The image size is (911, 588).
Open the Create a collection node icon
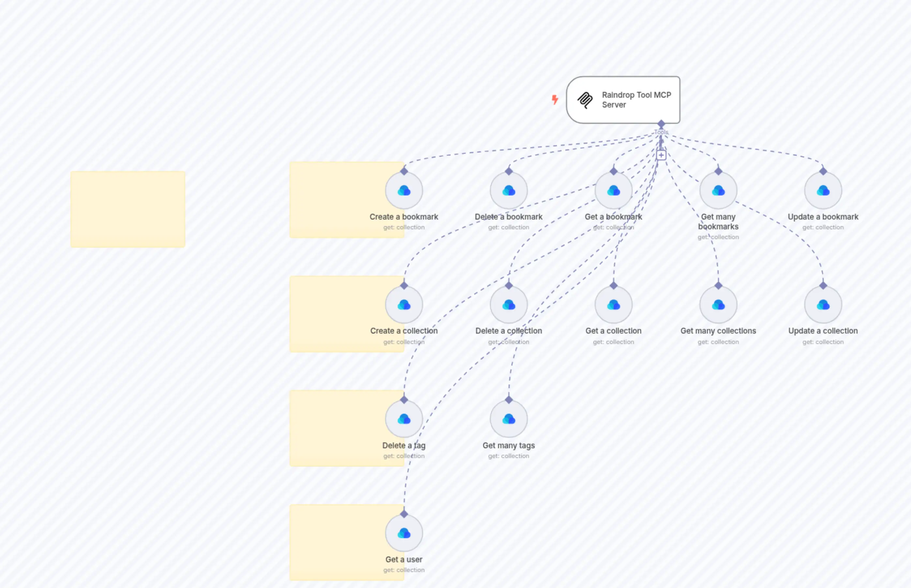pos(404,304)
